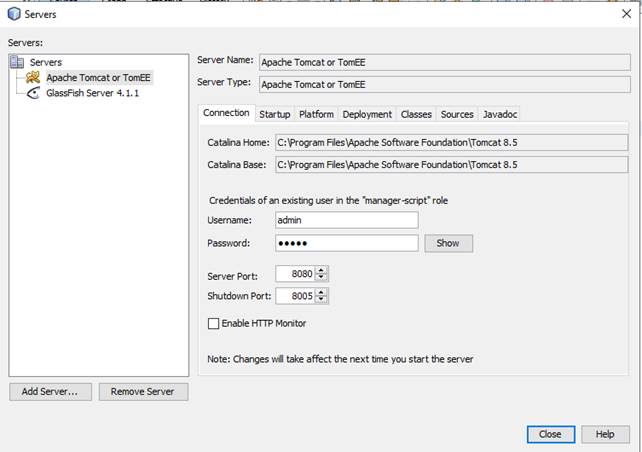This screenshot has width=642, height=452.
Task: Decrease the Server Port value
Action: 321,277
